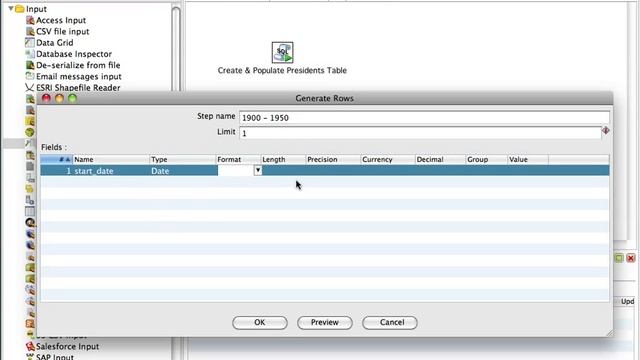This screenshot has width=640, height=360.
Task: Click the Email messages input icon
Action: tap(30, 76)
